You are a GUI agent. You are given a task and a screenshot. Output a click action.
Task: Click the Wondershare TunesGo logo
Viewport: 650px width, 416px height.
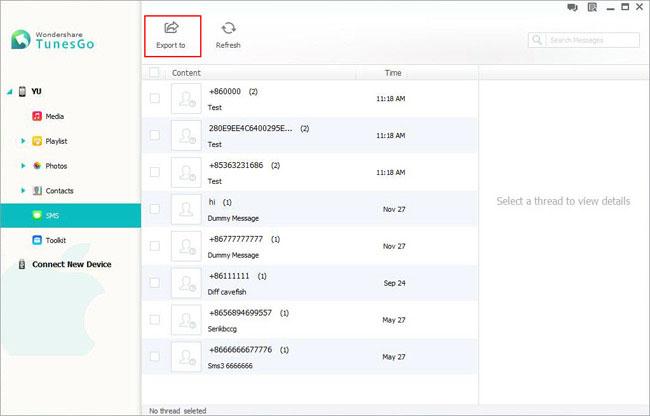(x=53, y=40)
